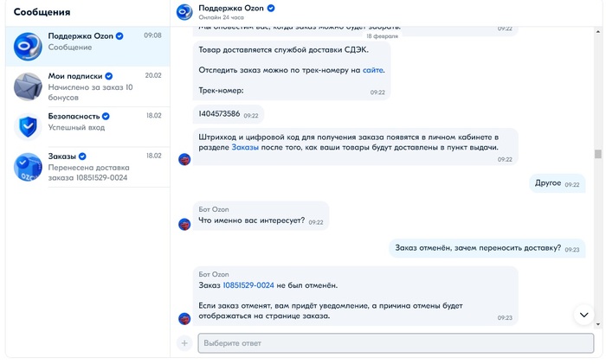Click the Безопасность shield icon
606x364 pixels.
(x=28, y=126)
